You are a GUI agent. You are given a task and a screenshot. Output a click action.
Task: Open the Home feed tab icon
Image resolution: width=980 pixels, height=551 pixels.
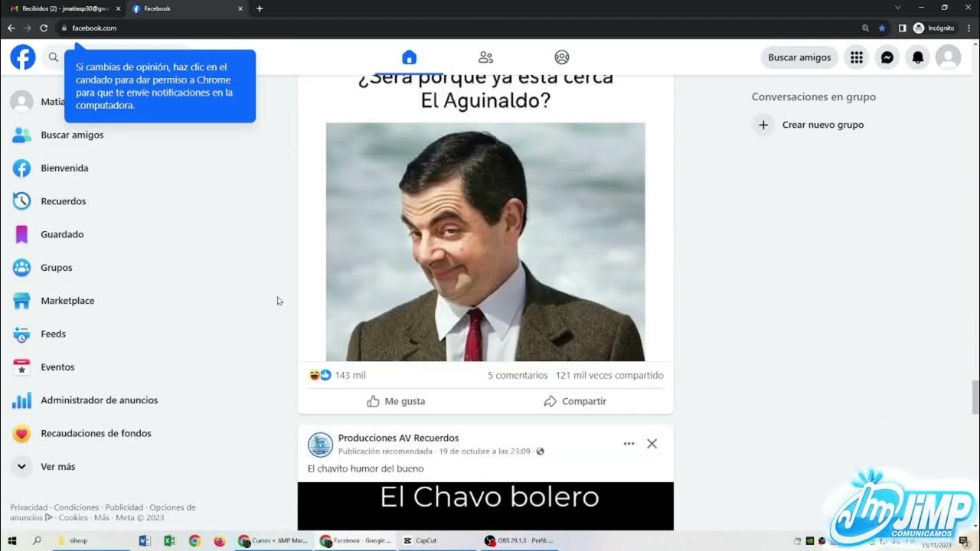pyautogui.click(x=409, y=57)
